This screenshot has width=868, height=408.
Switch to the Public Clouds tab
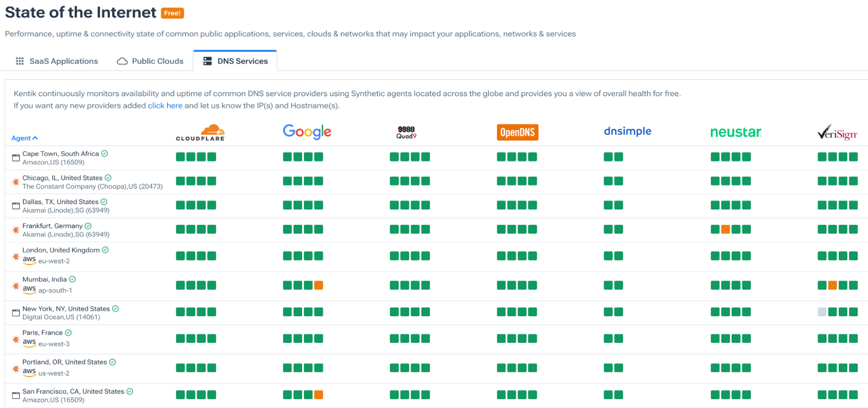pyautogui.click(x=150, y=61)
